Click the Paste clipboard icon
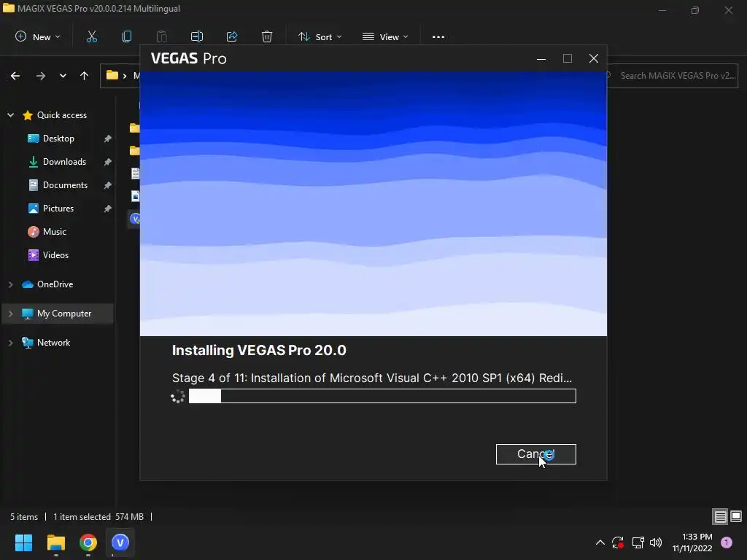 tap(161, 36)
